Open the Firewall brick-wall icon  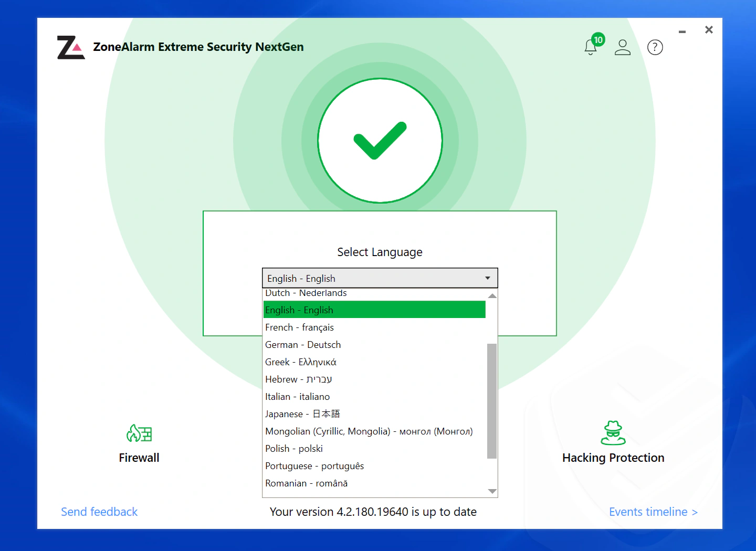[139, 433]
